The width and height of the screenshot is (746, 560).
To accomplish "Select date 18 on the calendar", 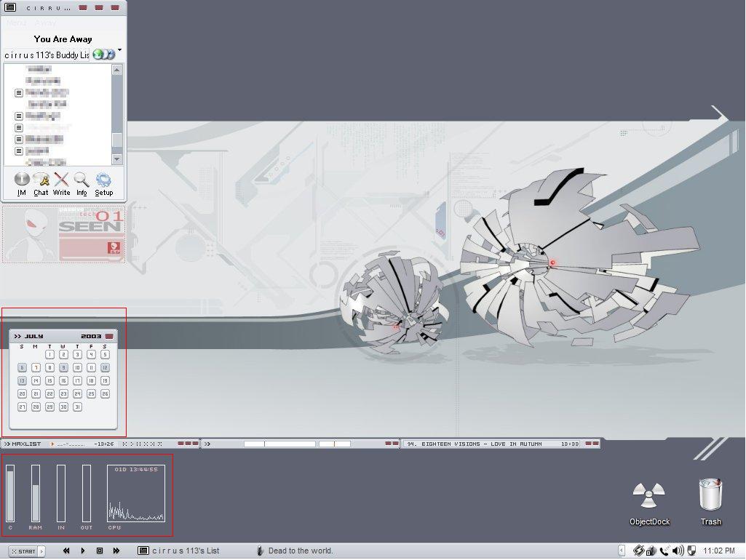I will [x=92, y=380].
